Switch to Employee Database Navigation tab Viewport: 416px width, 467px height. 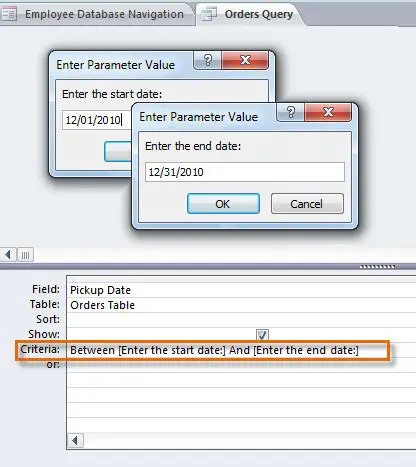pos(97,14)
